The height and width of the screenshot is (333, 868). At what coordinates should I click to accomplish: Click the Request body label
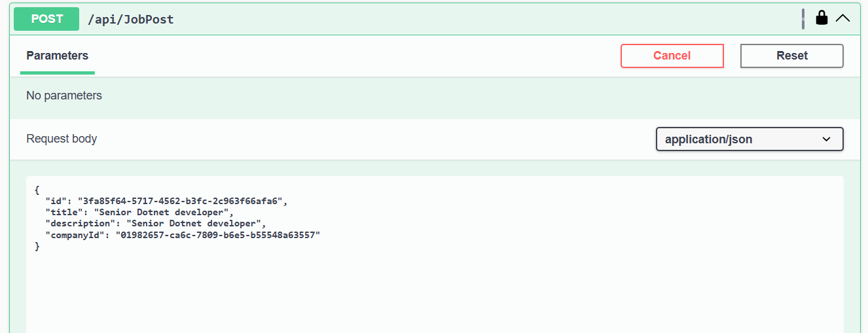62,139
